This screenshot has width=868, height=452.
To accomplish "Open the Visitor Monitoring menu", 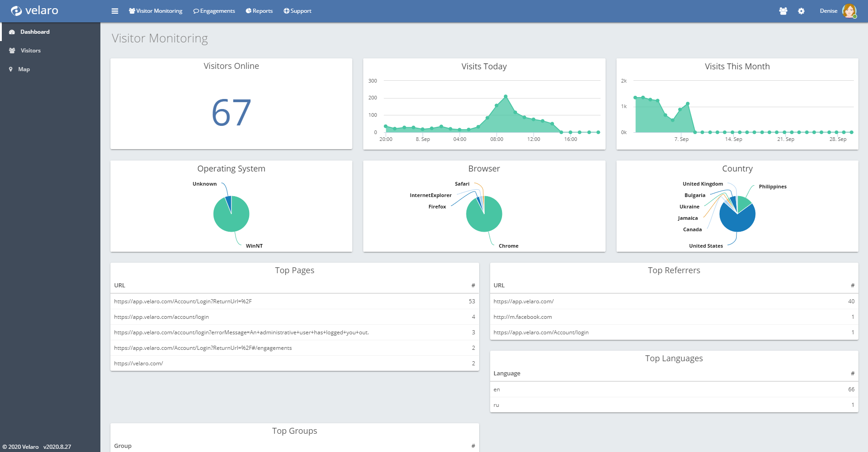I will click(156, 11).
